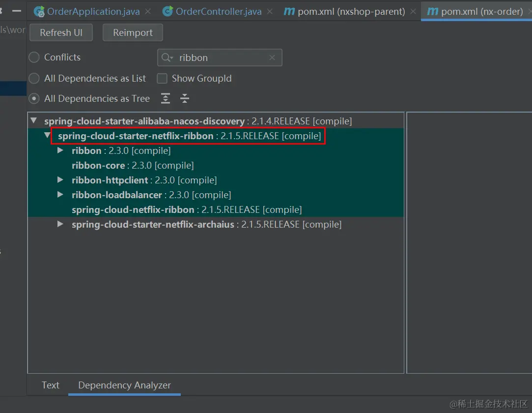The height and width of the screenshot is (413, 532).
Task: Select All Dependencies as Tree option
Action: tap(34, 98)
